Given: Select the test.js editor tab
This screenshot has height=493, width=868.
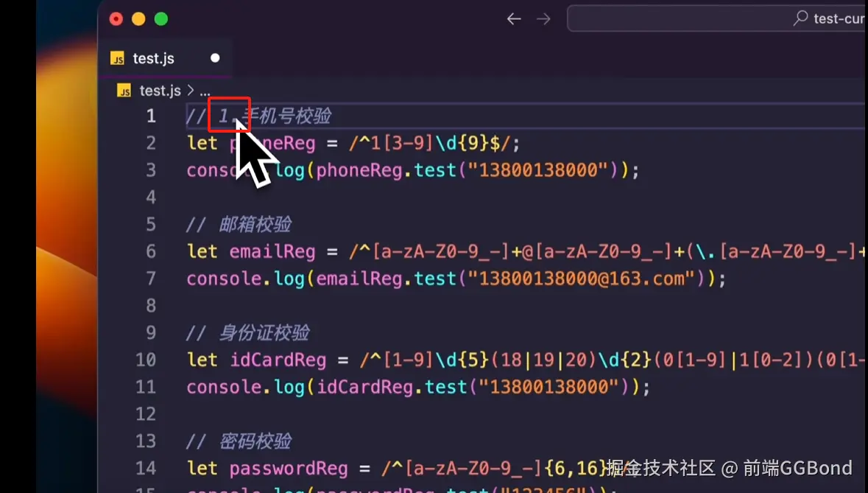Looking at the screenshot, I should (x=165, y=58).
